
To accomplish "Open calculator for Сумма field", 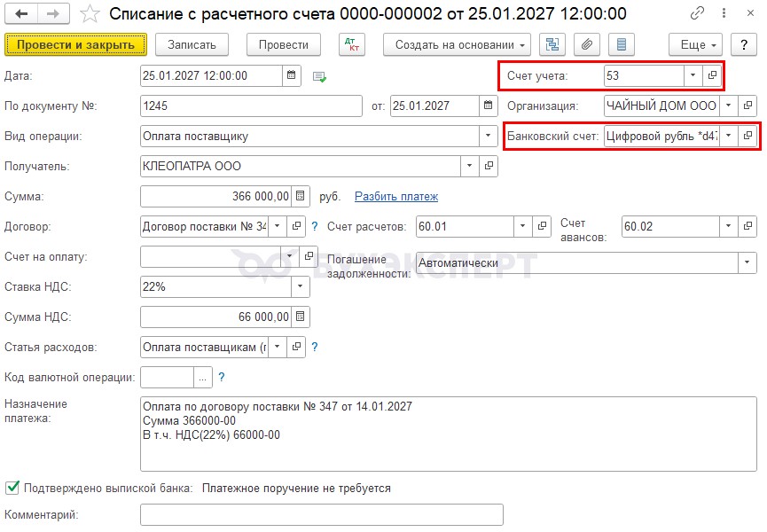I will tap(301, 196).
